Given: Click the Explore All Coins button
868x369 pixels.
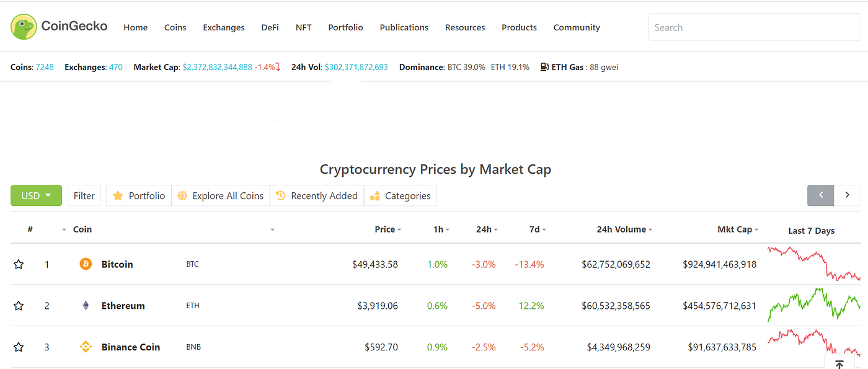Looking at the screenshot, I should tap(221, 195).
